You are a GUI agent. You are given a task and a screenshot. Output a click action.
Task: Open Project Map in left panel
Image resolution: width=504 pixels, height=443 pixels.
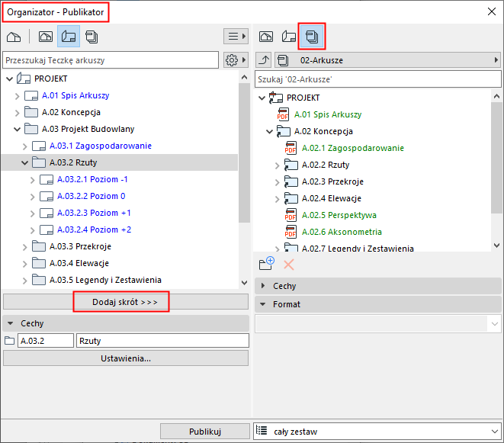click(14, 37)
